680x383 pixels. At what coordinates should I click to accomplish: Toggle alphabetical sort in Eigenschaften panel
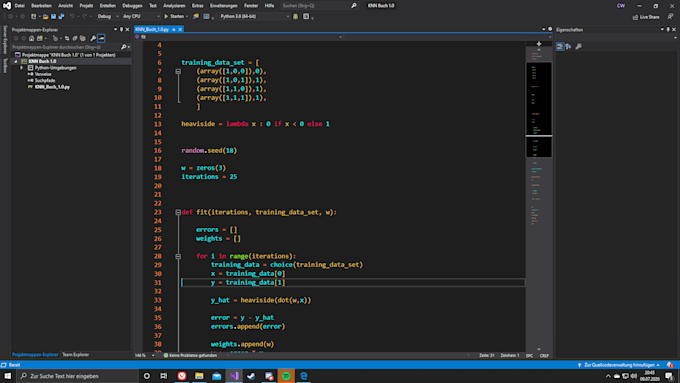click(569, 46)
